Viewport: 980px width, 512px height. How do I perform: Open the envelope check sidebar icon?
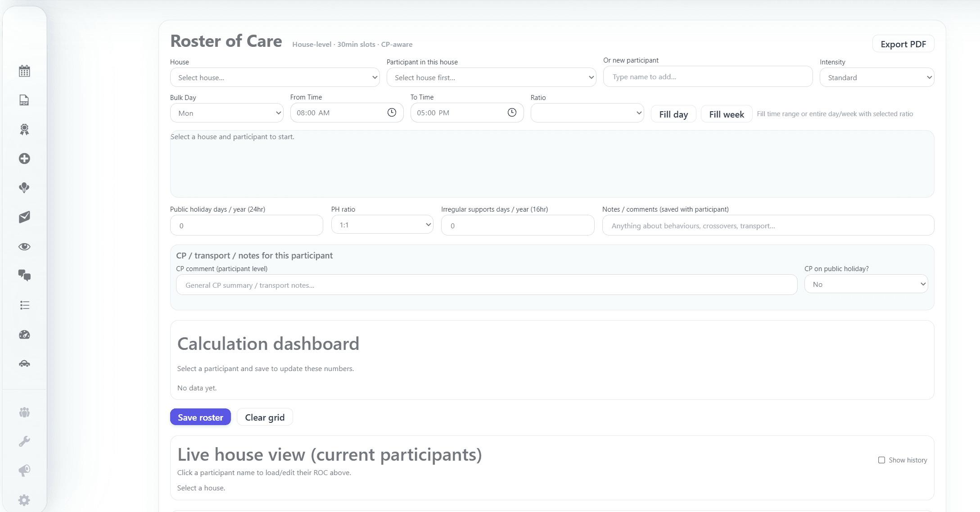pos(24,217)
